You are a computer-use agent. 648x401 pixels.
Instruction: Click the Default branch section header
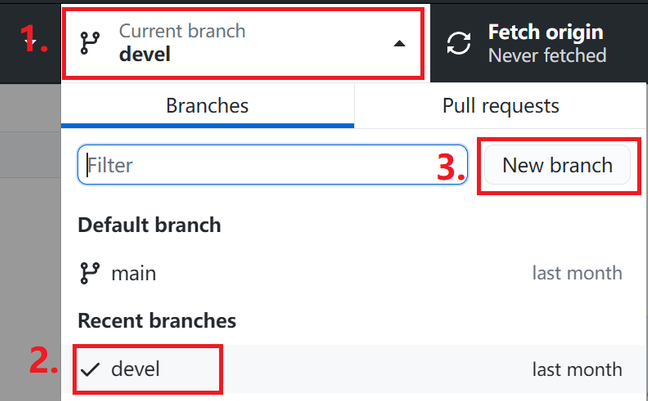tap(149, 225)
